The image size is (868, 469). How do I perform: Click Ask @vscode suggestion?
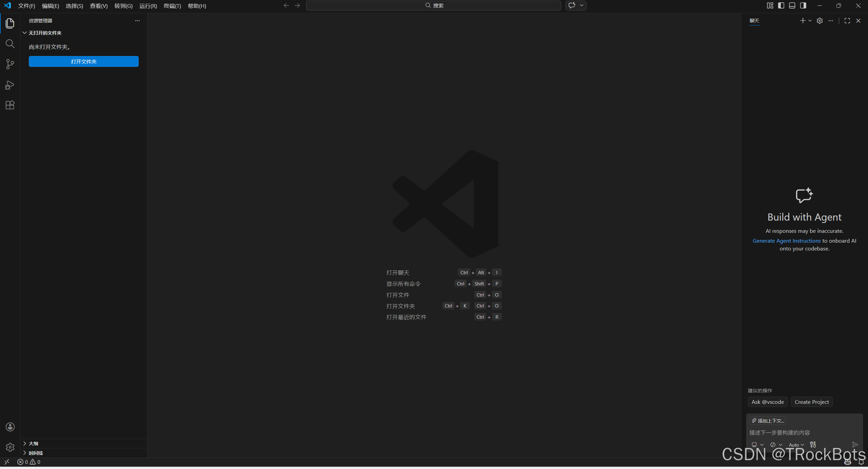(x=768, y=402)
